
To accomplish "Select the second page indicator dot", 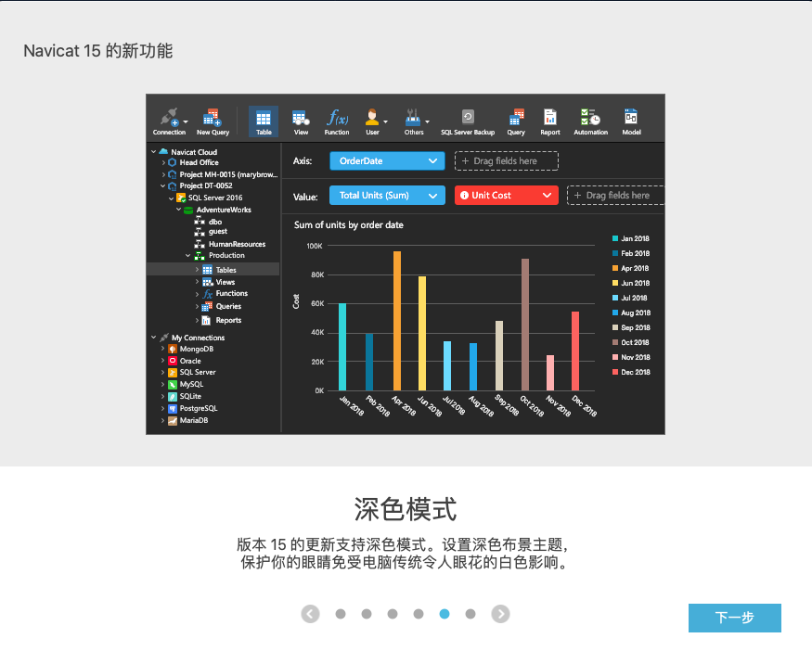I will 367,614.
